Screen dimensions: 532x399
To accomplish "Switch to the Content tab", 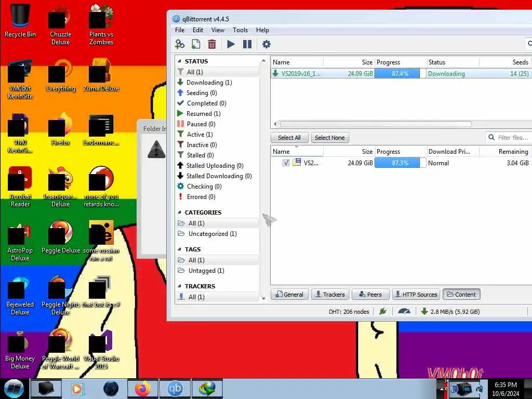I will [x=461, y=295].
